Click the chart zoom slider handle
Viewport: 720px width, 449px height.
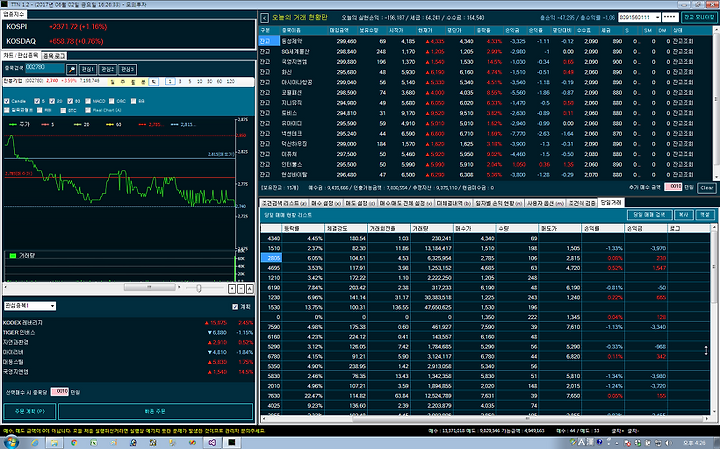199,288
